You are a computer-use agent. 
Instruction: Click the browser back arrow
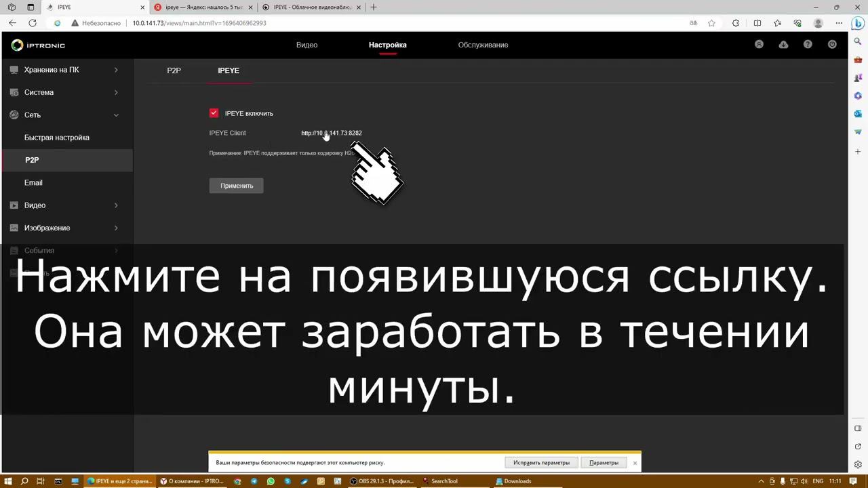coord(12,23)
